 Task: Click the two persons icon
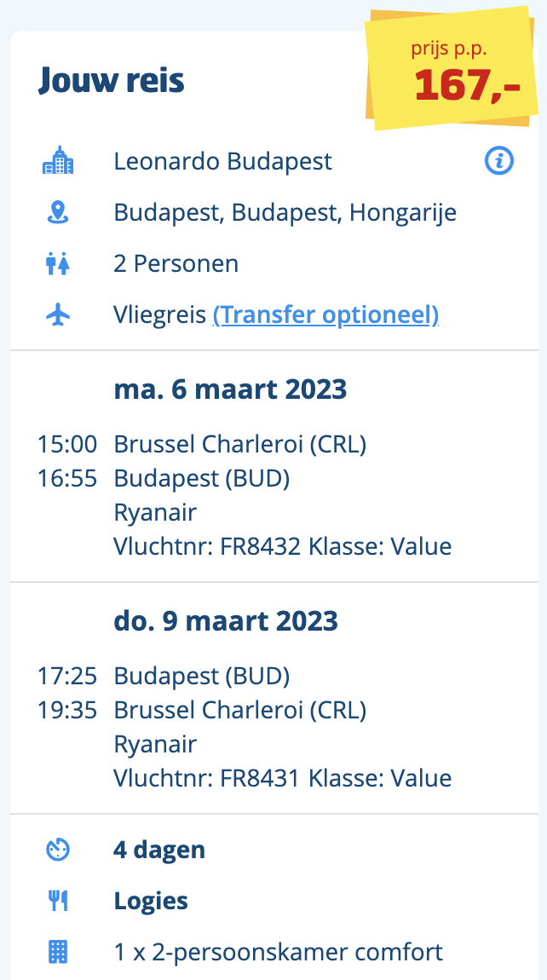tap(58, 264)
